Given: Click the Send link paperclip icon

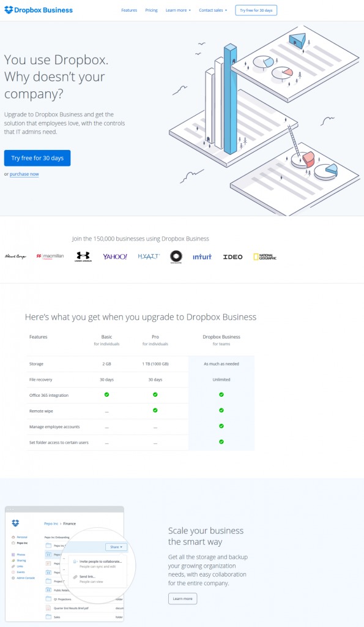Looking at the screenshot, I should pos(75,577).
